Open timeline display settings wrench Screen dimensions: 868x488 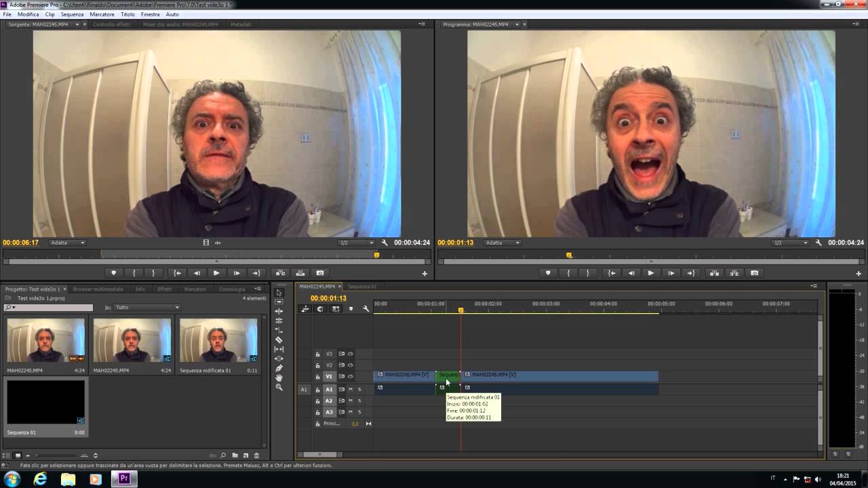coord(366,309)
